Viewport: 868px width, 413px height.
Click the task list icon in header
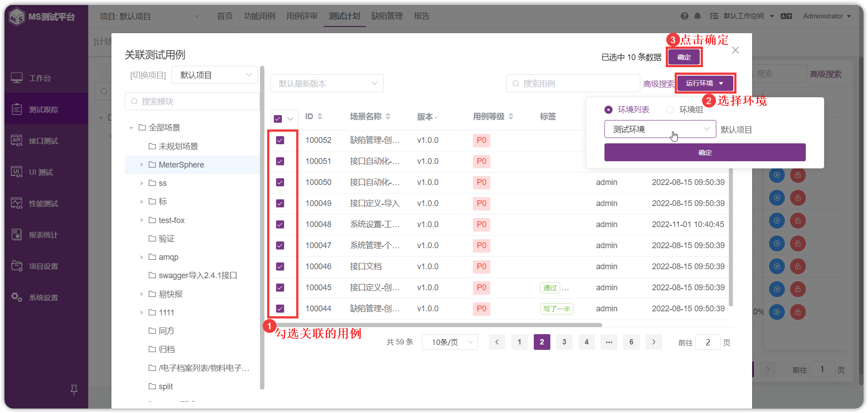click(714, 16)
